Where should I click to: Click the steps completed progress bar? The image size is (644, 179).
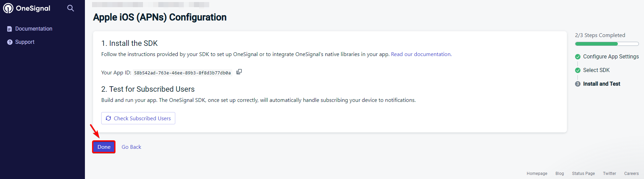[607, 44]
